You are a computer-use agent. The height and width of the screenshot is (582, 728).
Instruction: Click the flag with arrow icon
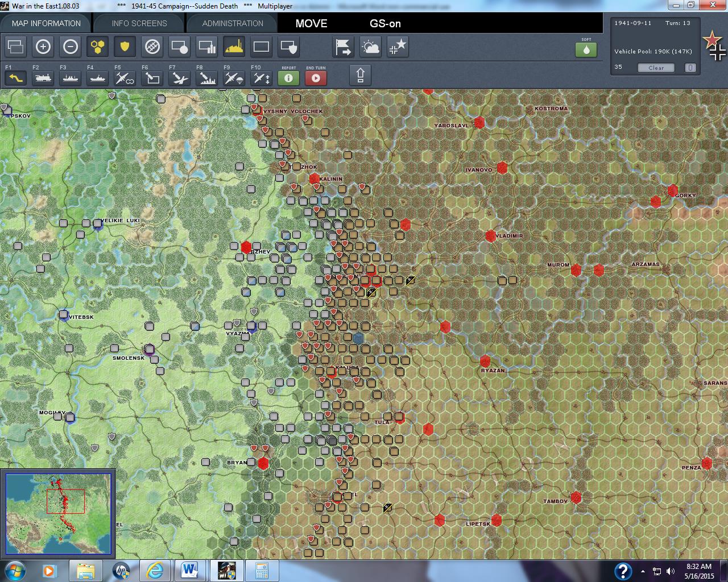(x=344, y=47)
